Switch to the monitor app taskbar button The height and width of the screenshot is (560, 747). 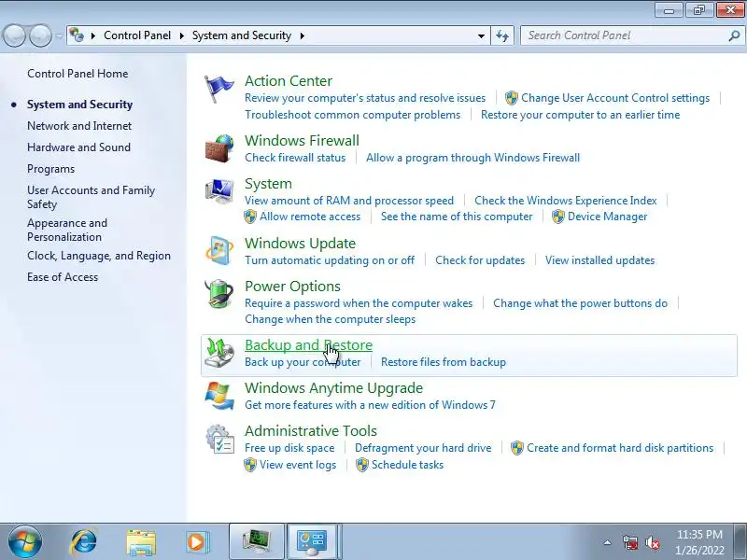point(256,541)
